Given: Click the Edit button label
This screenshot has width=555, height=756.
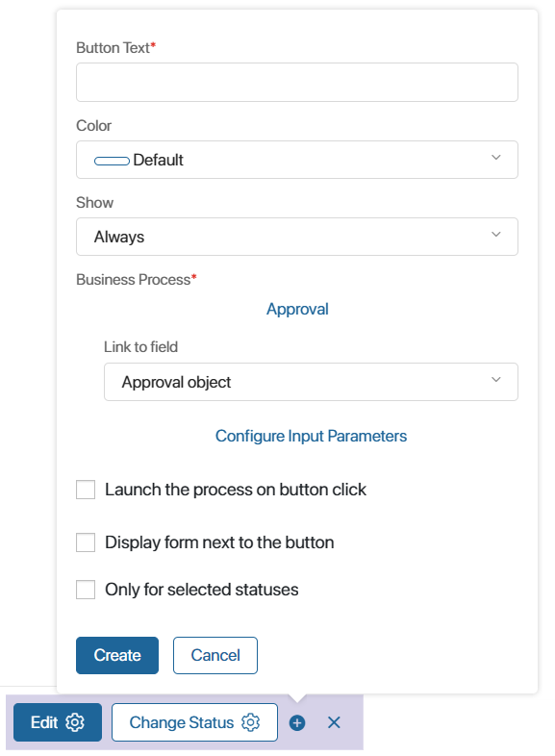Looking at the screenshot, I should [44, 722].
